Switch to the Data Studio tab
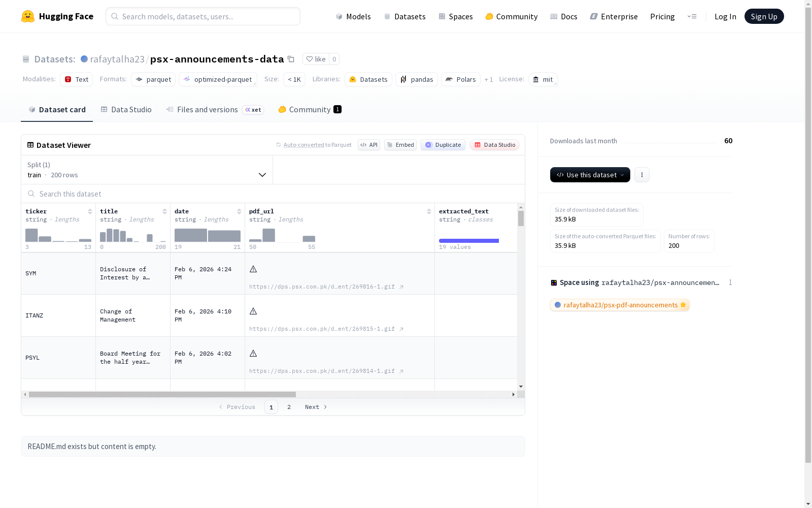 point(126,109)
